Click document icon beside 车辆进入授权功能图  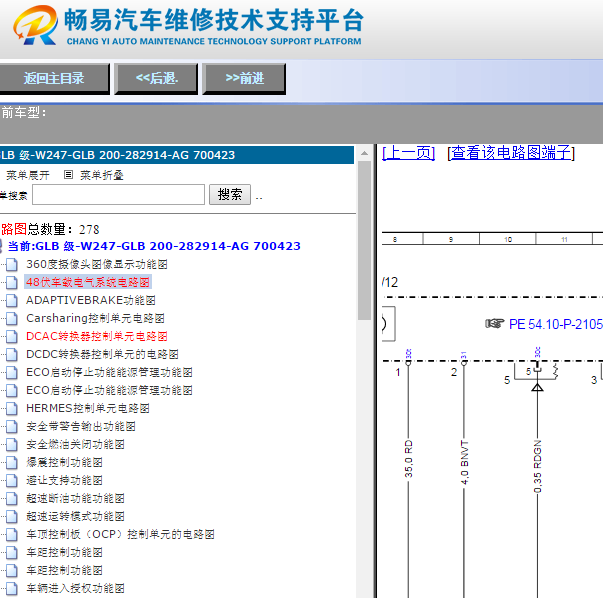12,588
